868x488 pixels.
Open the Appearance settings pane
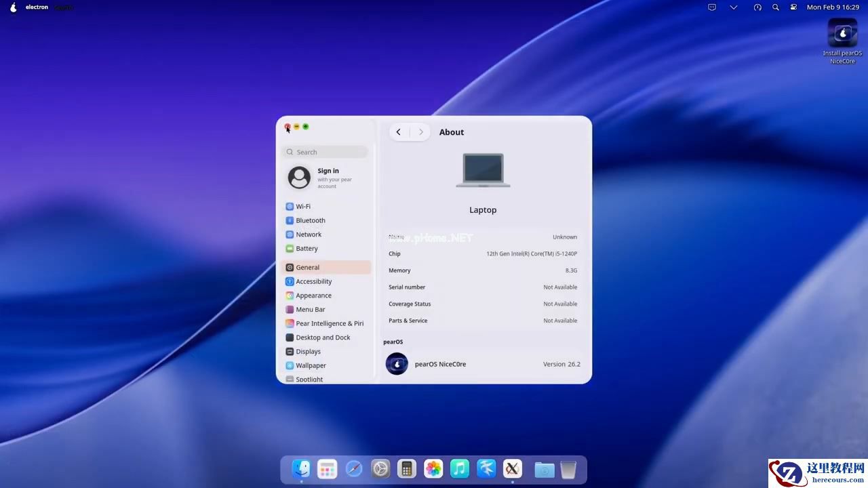[313, 296]
